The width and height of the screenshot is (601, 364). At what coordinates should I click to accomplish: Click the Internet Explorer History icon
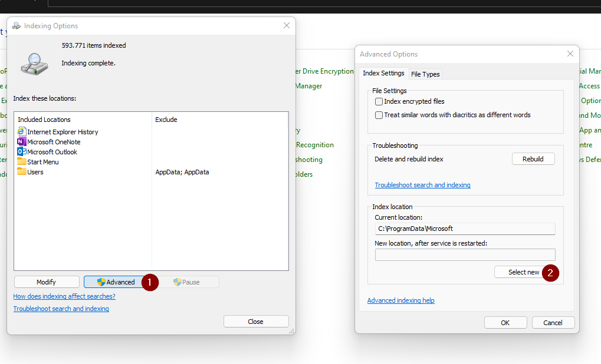coord(22,132)
